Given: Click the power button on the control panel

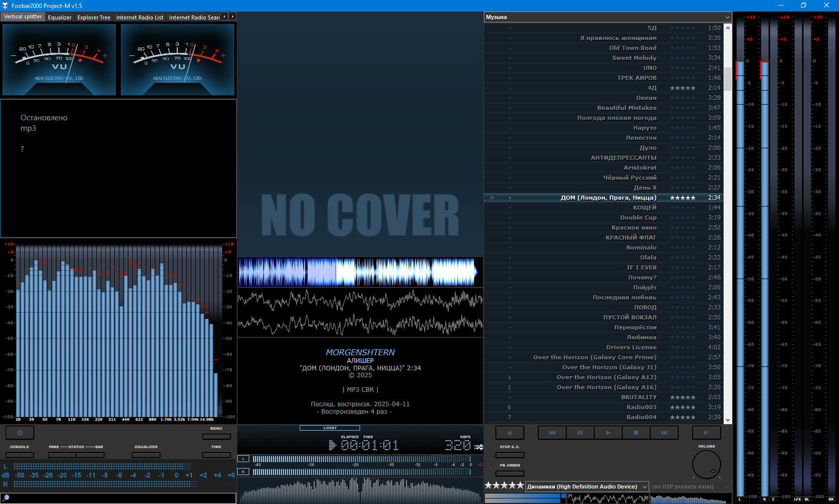Looking at the screenshot, I should (x=19, y=433).
